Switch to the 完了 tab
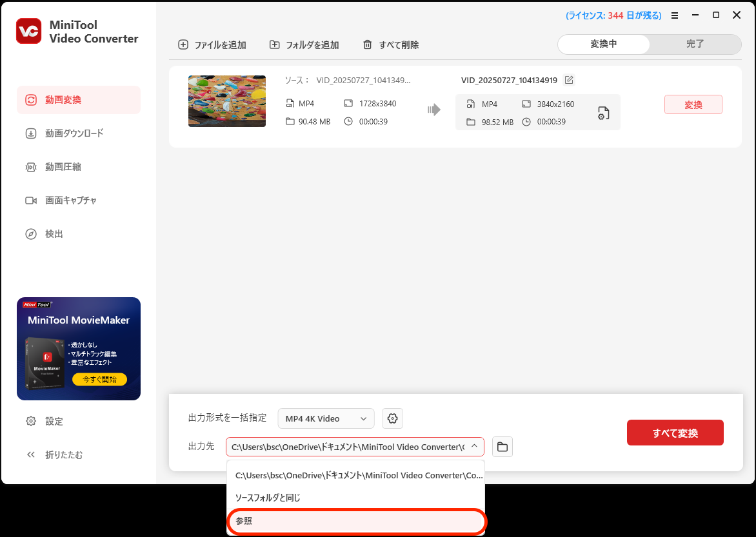The width and height of the screenshot is (756, 537). coord(695,44)
